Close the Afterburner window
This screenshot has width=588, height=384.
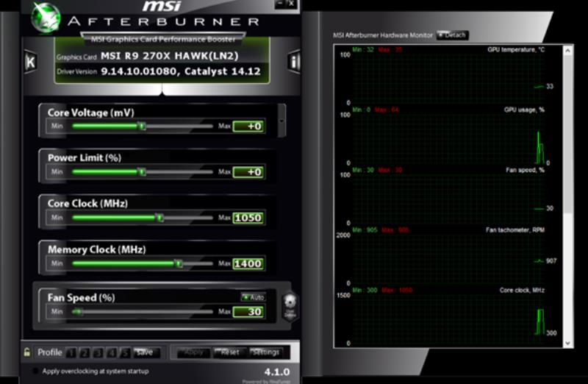[291, 4]
